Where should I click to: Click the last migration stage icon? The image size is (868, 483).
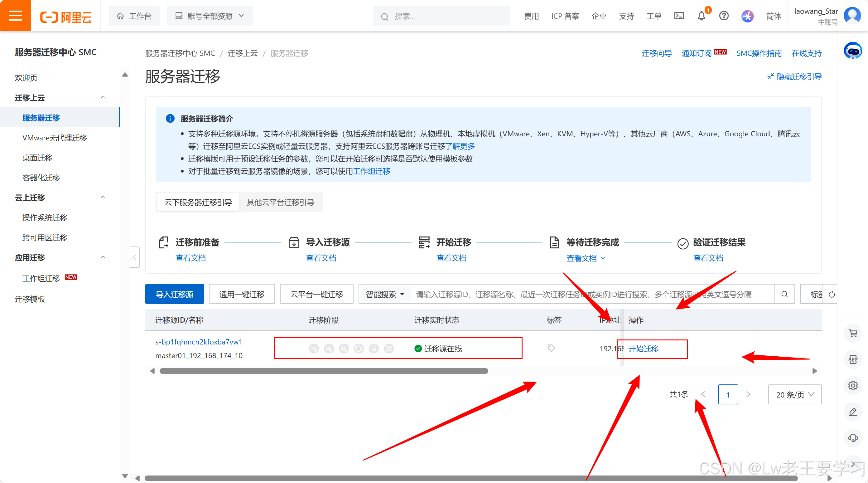[x=388, y=348]
